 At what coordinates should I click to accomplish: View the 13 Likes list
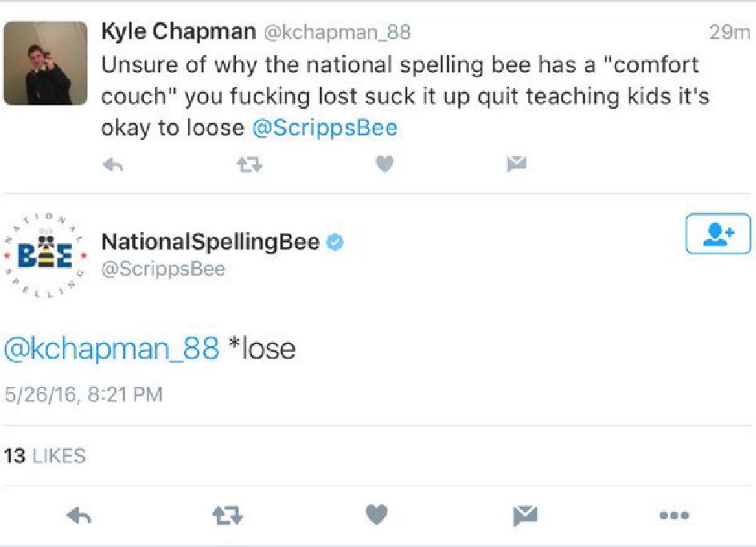45,456
